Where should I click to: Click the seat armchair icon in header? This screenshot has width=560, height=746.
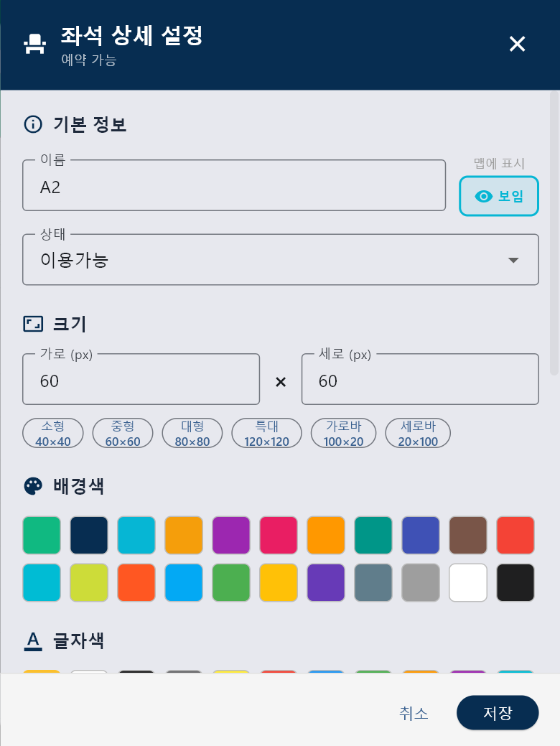(x=34, y=45)
